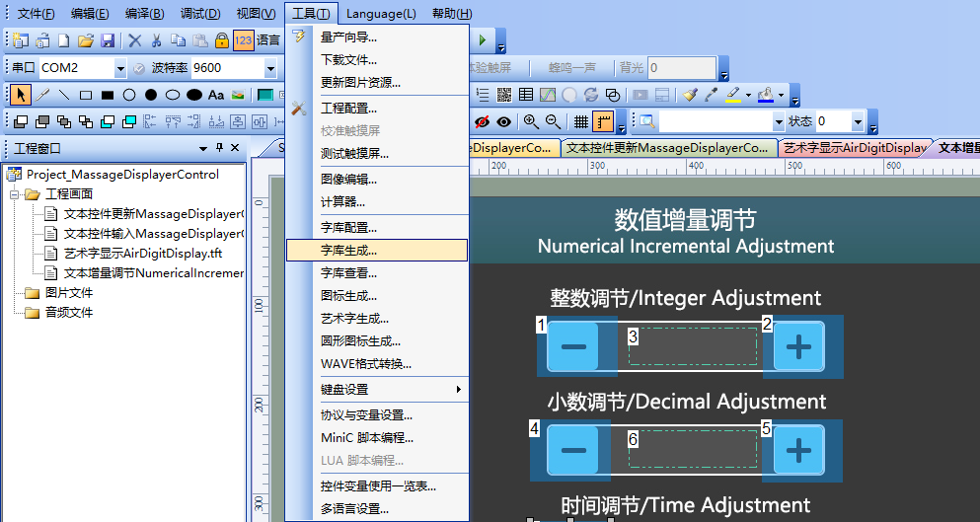
Task: Select the filled rectangle tool
Action: [108, 95]
